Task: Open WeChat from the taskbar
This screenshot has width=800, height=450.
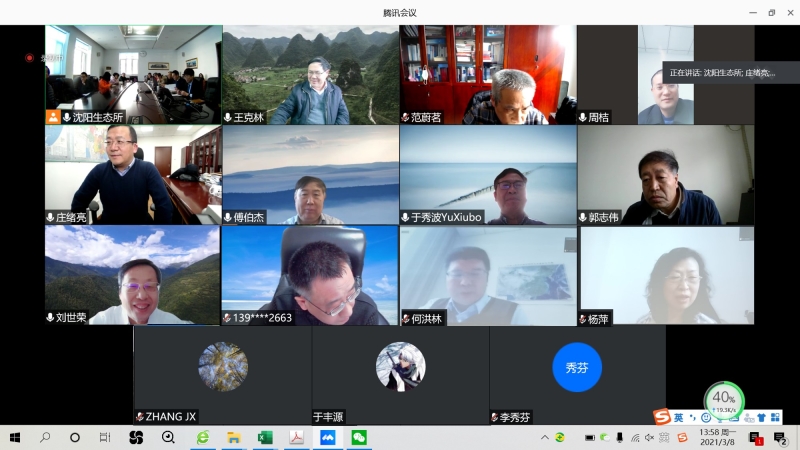Action: tap(358, 438)
